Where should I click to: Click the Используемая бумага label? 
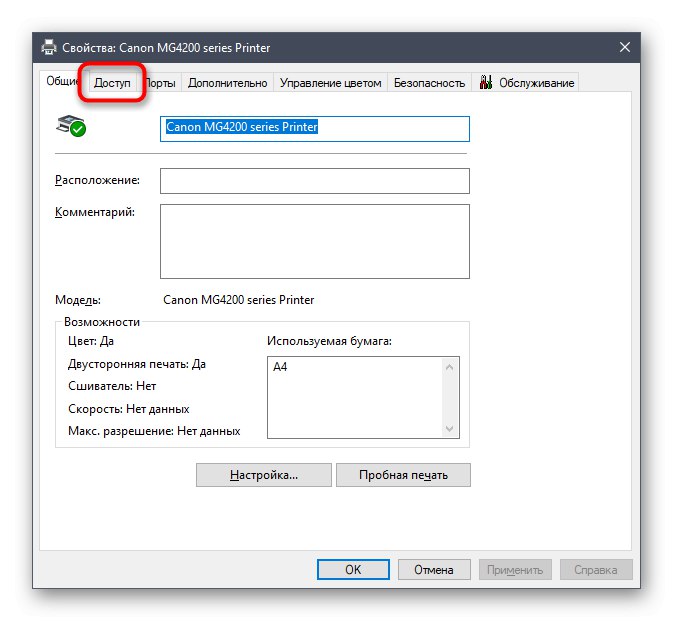coord(329,341)
